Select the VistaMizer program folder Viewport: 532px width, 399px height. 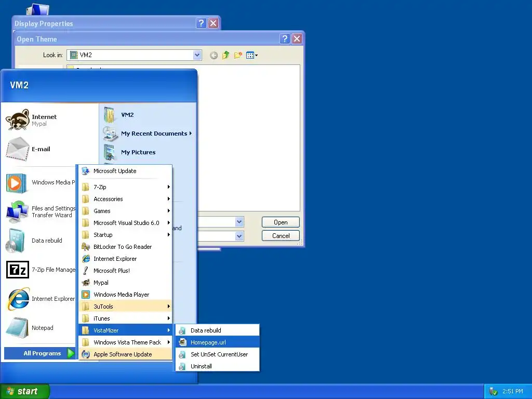click(x=125, y=330)
